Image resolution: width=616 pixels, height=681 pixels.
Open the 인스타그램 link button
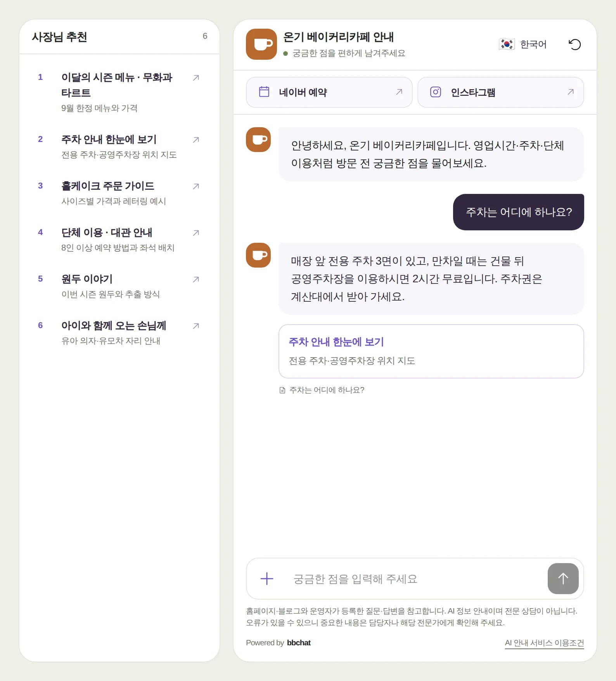coord(500,92)
